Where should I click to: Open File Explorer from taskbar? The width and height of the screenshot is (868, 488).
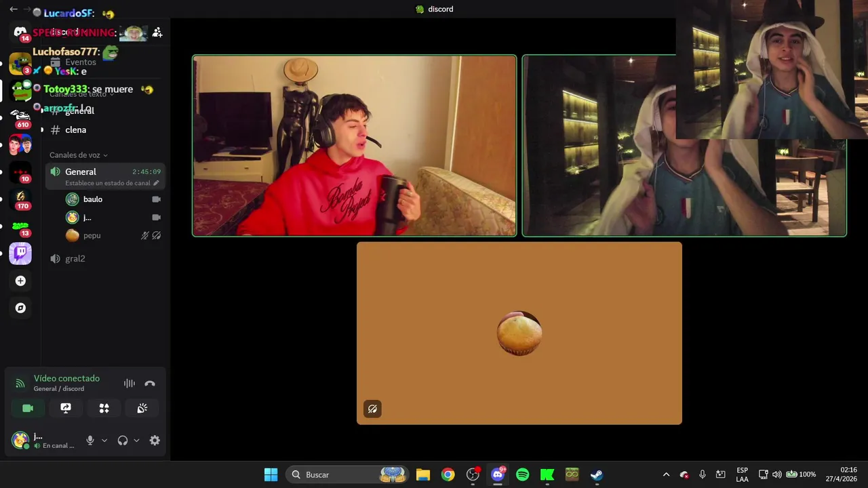coord(423,474)
